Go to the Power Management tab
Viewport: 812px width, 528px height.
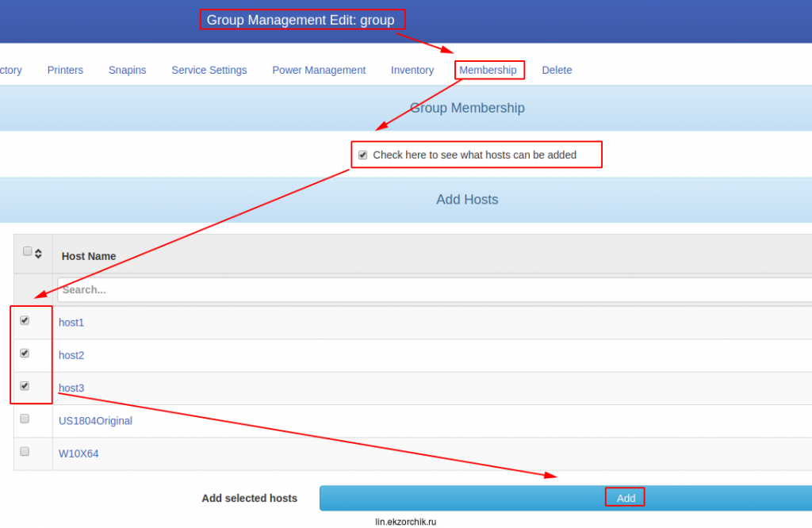click(319, 70)
